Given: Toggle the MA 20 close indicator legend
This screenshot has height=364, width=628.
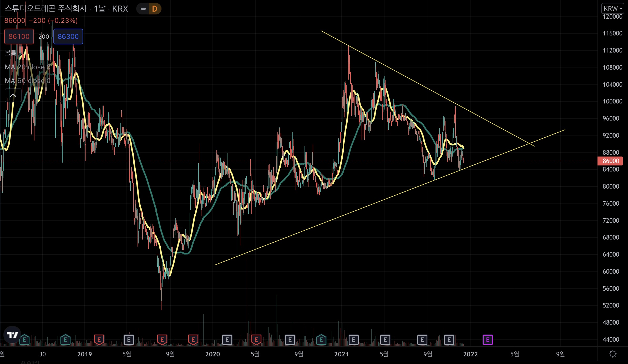Looking at the screenshot, I should coord(27,67).
